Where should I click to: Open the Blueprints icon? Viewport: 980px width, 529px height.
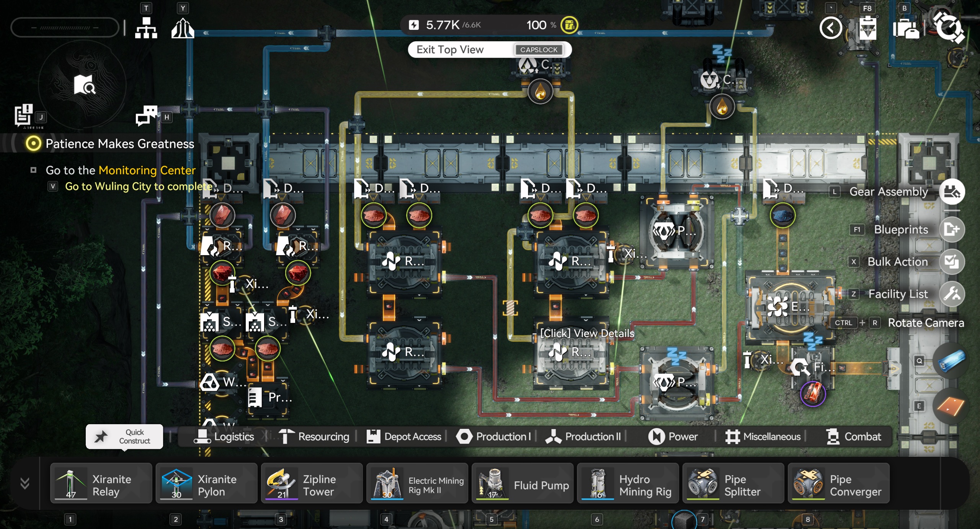(952, 230)
